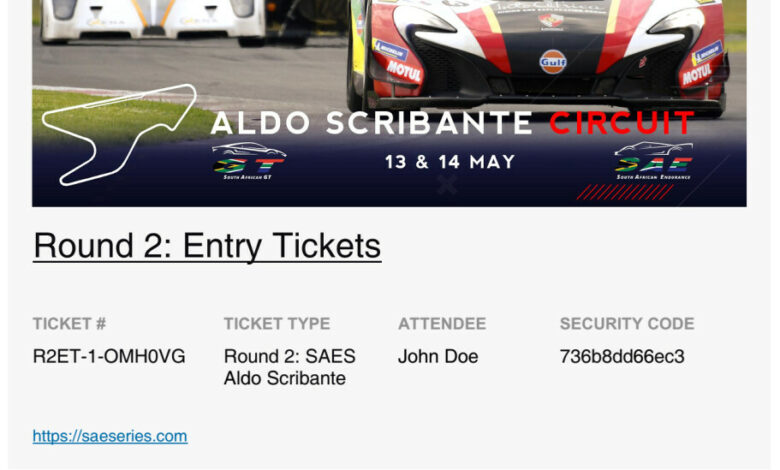
Task: Open the https://saeseries.com link
Action: point(110,436)
